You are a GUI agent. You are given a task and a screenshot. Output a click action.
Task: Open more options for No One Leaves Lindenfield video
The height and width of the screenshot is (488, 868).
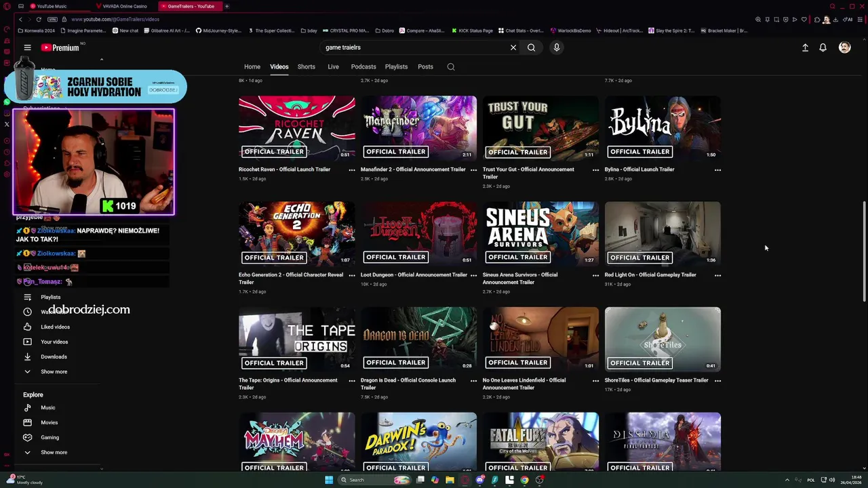click(x=595, y=381)
